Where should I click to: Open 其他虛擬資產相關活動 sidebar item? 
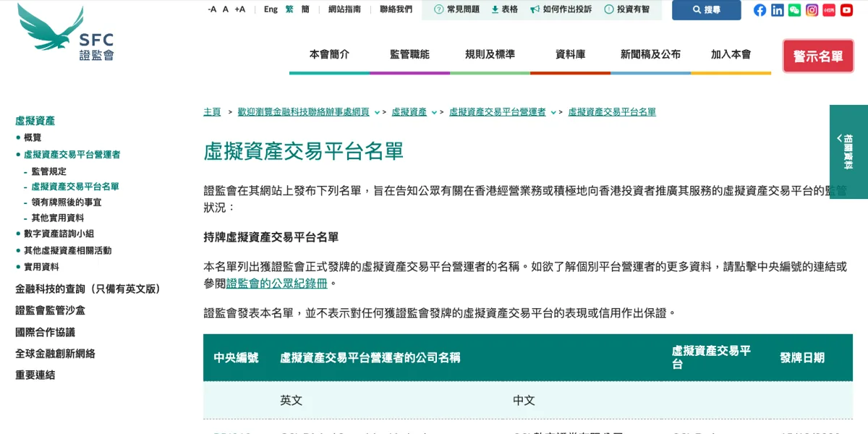pos(67,250)
